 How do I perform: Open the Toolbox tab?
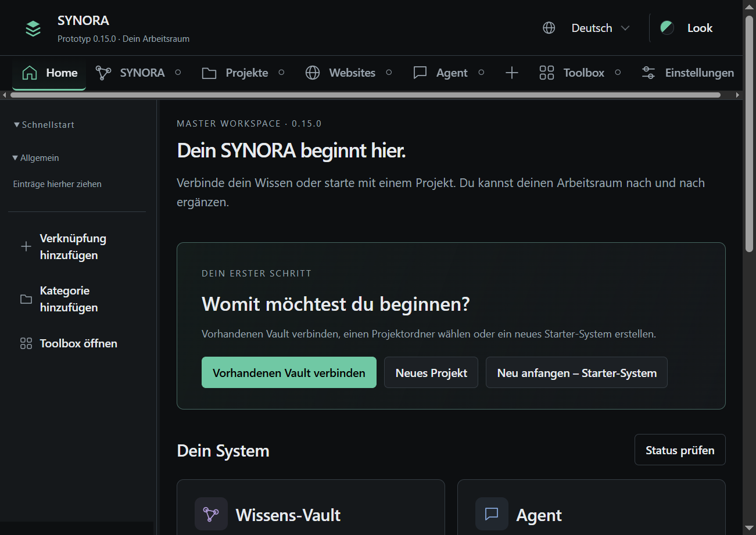(581, 73)
